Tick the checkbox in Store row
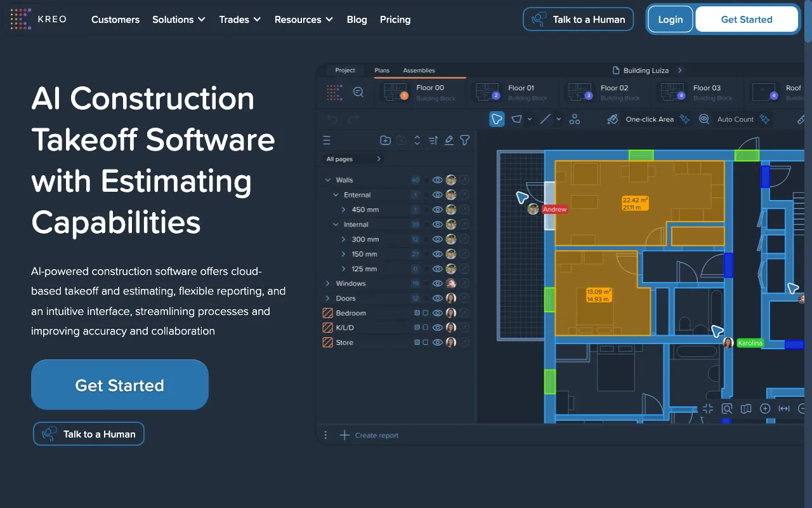 426,342
